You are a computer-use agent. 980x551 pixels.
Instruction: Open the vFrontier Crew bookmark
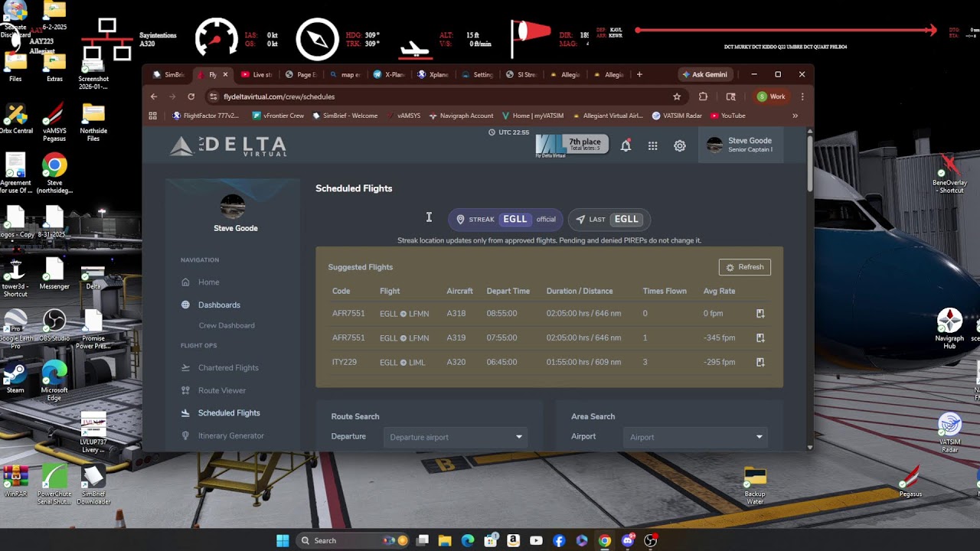click(278, 116)
